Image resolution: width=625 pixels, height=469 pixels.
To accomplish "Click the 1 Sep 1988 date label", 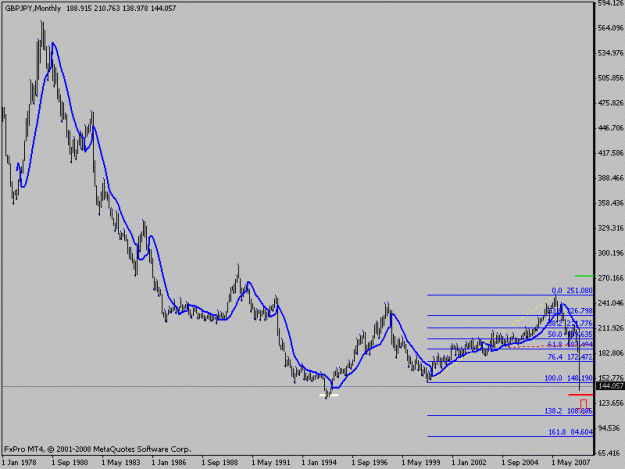I will point(220,463).
